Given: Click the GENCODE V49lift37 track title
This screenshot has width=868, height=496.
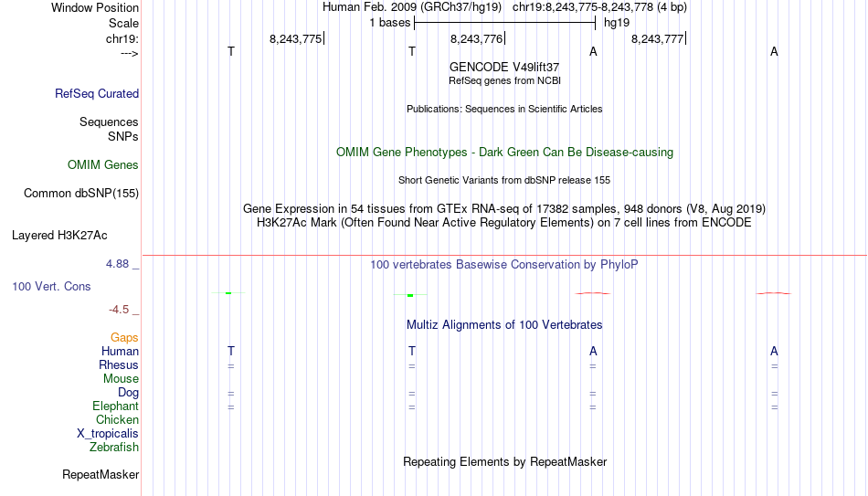Looking at the screenshot, I should point(504,67).
